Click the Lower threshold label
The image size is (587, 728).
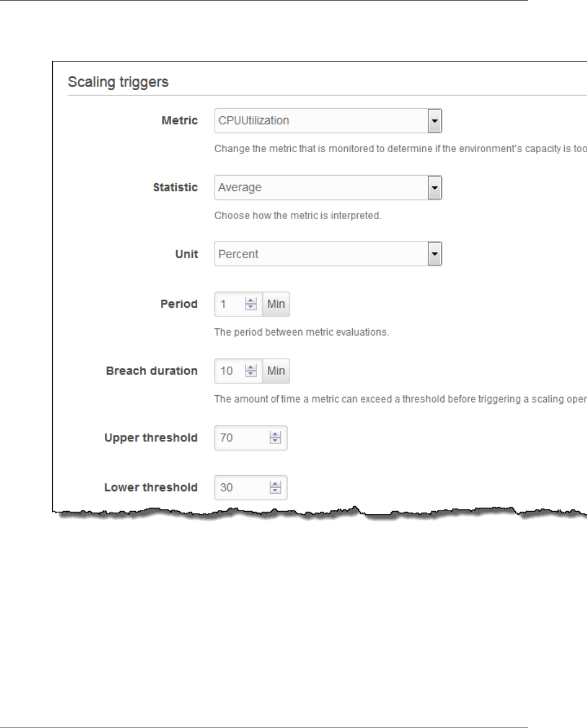151,488
